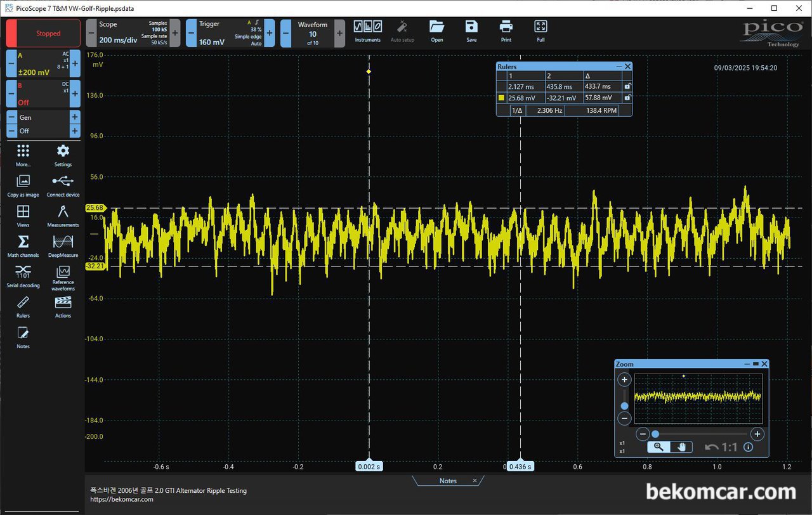This screenshot has width=812, height=515.
Task: Click channel B minus button
Action: pos(11,94)
